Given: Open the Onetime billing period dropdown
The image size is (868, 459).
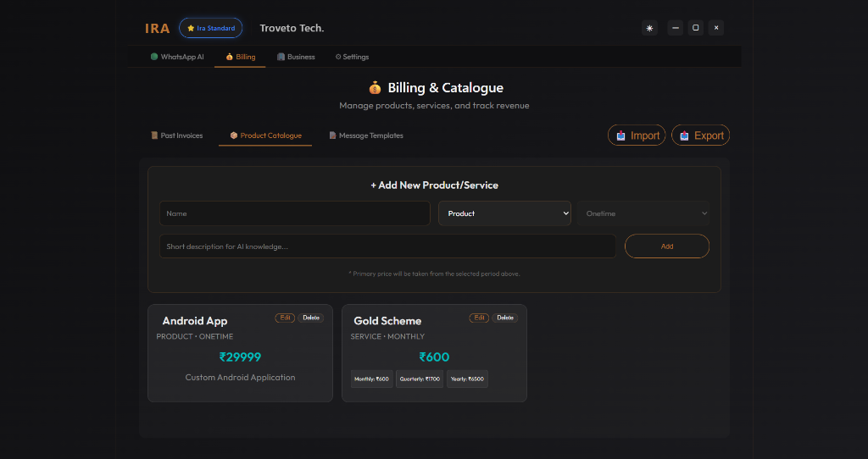Looking at the screenshot, I should 643,213.
